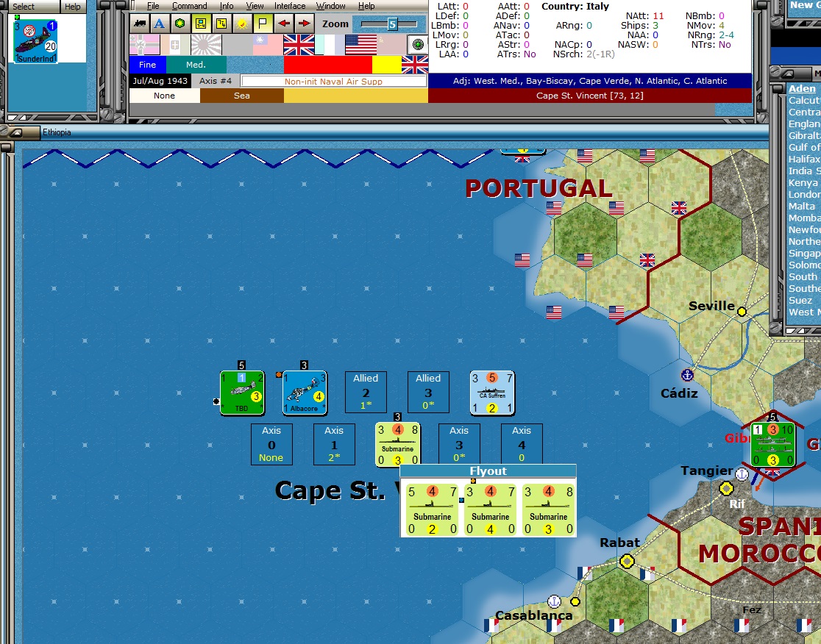Select the Chinese flag in flag row
The image size is (821, 644).
(x=268, y=45)
